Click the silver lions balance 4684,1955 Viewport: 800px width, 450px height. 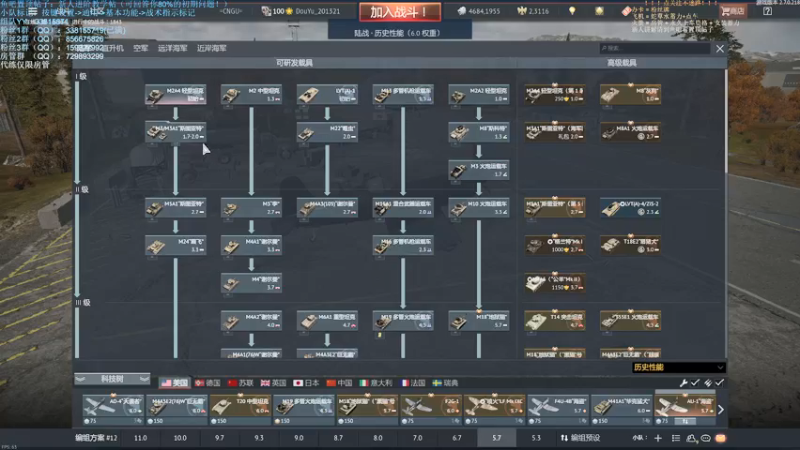pyautogui.click(x=479, y=11)
